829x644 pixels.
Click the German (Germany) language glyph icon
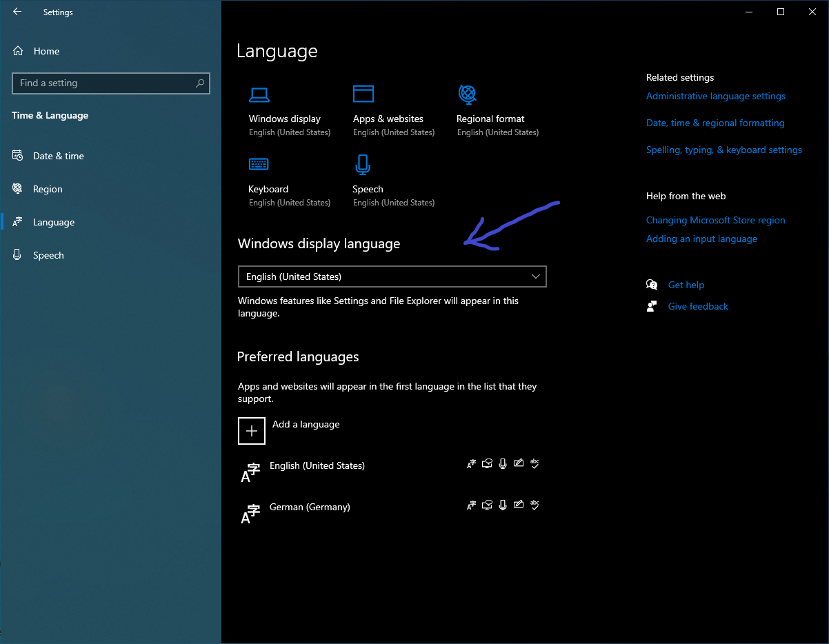pos(250,514)
